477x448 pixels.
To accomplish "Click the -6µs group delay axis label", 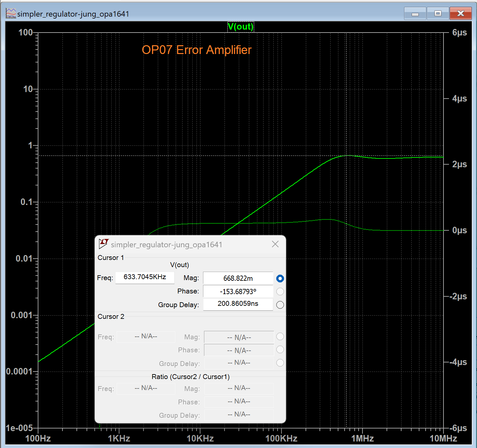I will click(458, 428).
